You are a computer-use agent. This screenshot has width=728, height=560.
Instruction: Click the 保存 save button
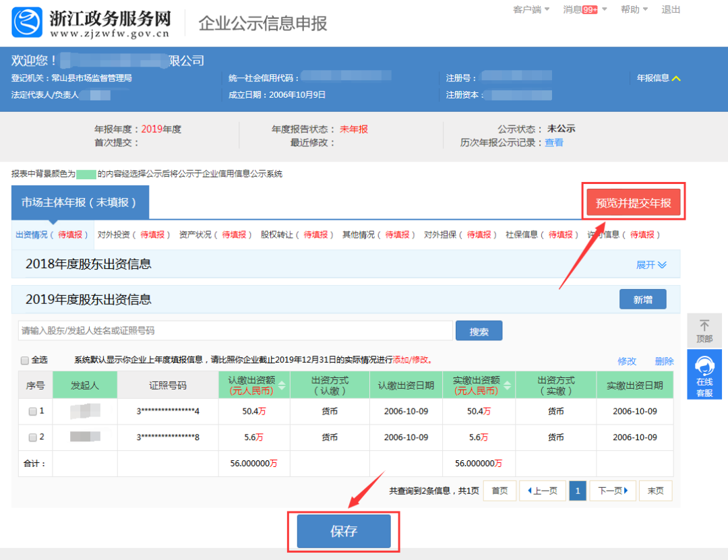click(344, 531)
